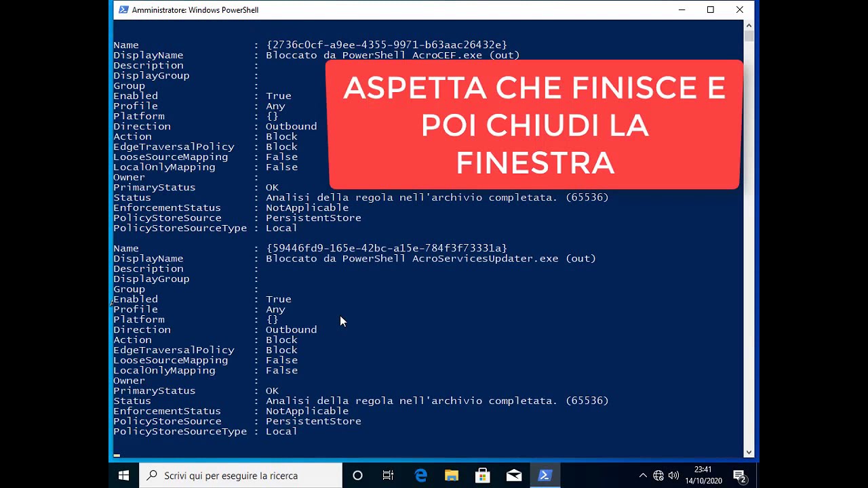Open the network status tray icon
The image size is (868, 488).
click(658, 476)
